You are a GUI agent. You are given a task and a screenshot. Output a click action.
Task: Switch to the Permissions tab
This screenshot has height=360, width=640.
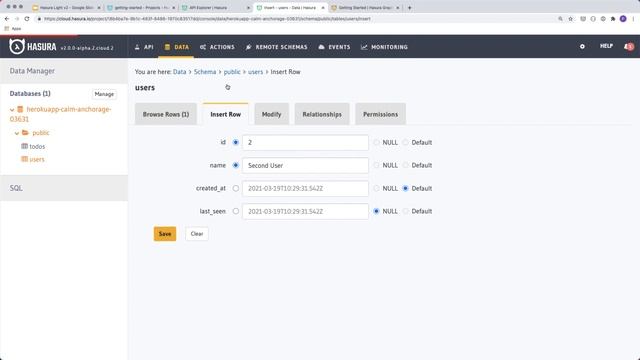tap(380, 114)
